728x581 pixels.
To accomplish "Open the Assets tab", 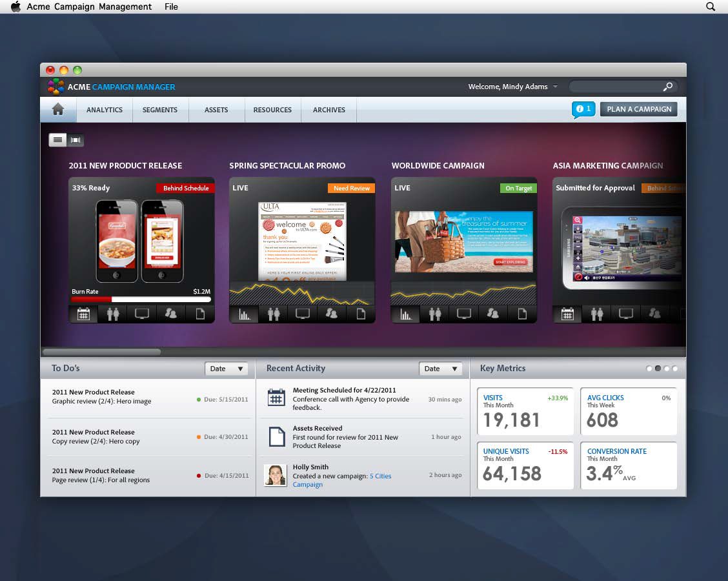I will point(216,110).
